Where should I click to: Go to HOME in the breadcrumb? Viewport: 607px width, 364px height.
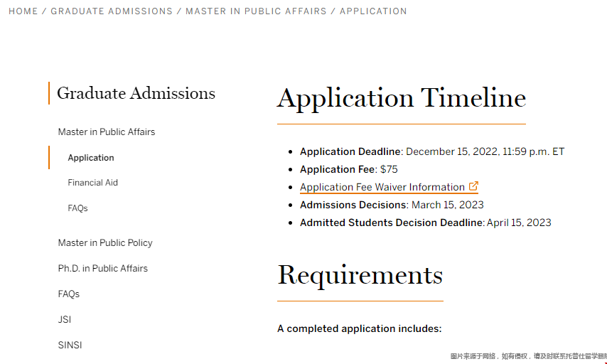[x=23, y=11]
